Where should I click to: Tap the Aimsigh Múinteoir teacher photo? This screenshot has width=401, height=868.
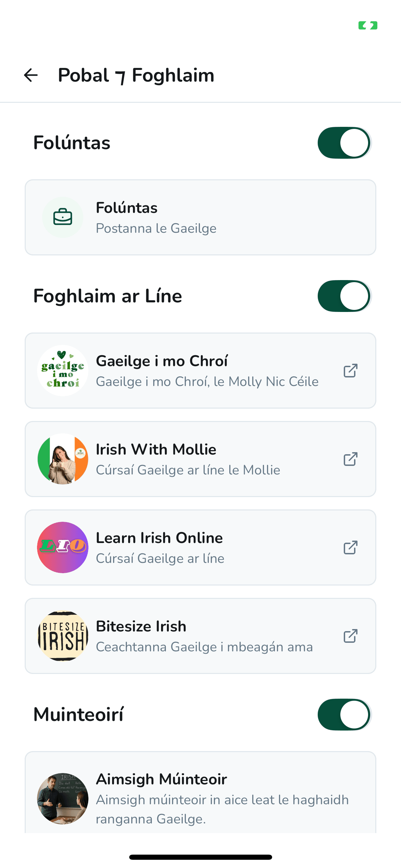(x=63, y=798)
